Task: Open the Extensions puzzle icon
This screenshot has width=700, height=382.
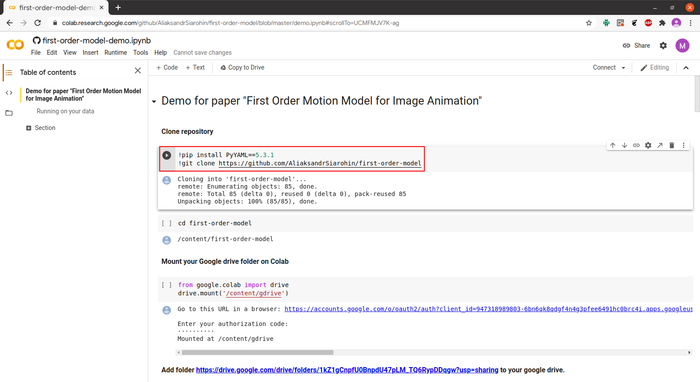Action: [x=662, y=23]
